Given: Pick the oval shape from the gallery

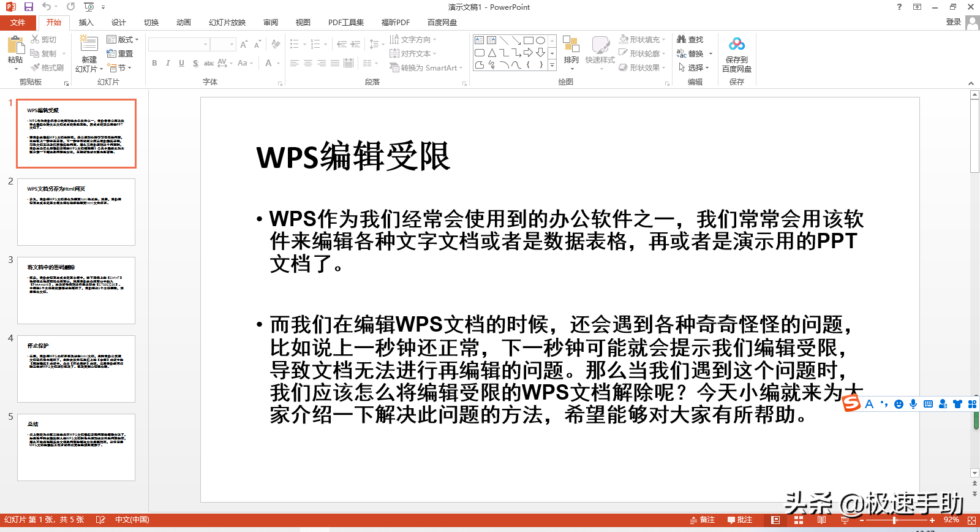Looking at the screenshot, I should pos(540,40).
